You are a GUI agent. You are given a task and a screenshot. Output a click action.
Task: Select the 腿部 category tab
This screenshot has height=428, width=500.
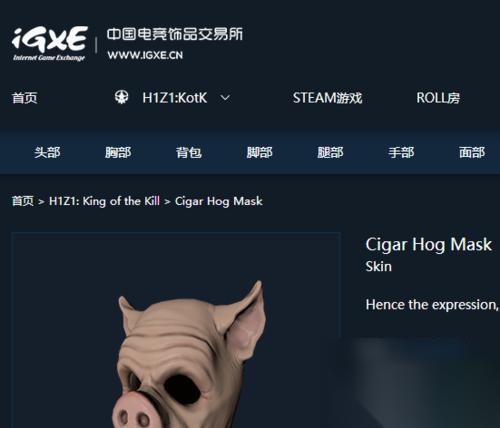point(330,153)
